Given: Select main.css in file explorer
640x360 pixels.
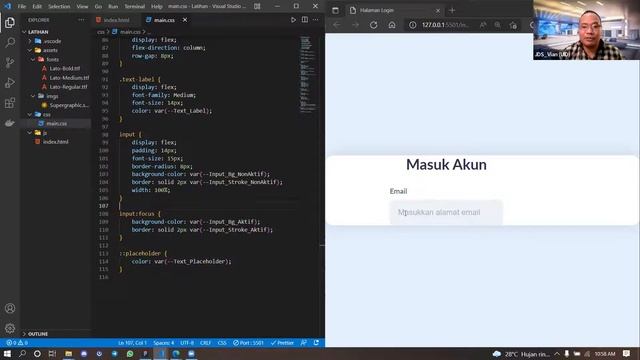Looking at the screenshot, I should click(56, 124).
